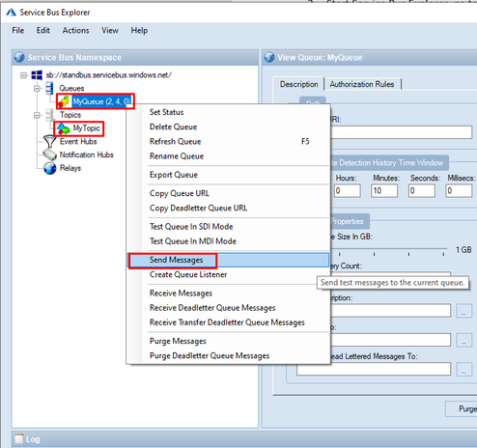Open the Actions menu
This screenshot has width=477, height=448.
(75, 30)
